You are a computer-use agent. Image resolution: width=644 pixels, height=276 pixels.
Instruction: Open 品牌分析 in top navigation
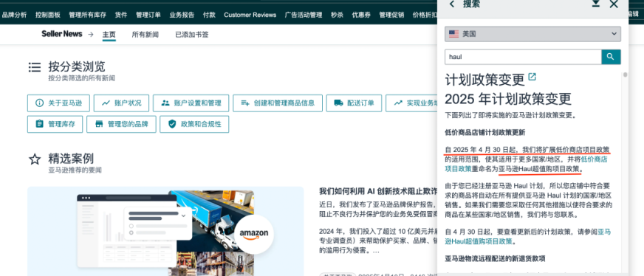14,15
